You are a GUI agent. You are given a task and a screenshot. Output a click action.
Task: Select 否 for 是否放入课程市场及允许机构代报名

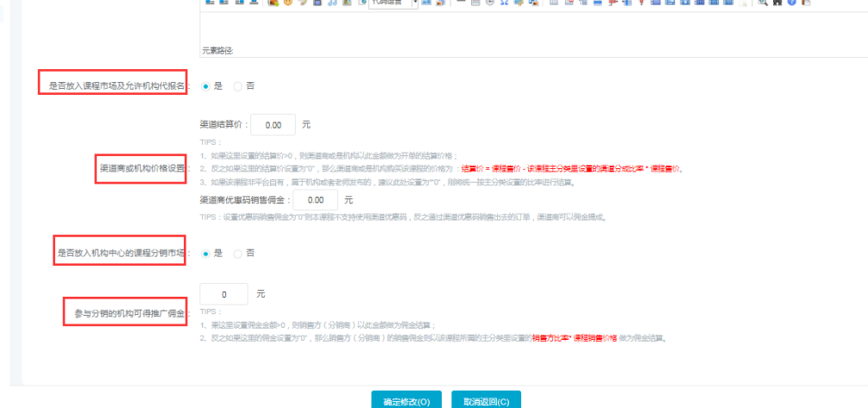pos(239,86)
